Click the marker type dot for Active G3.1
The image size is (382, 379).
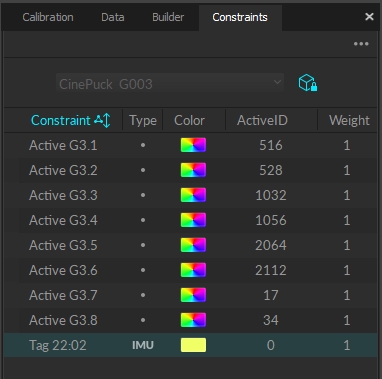point(143,145)
